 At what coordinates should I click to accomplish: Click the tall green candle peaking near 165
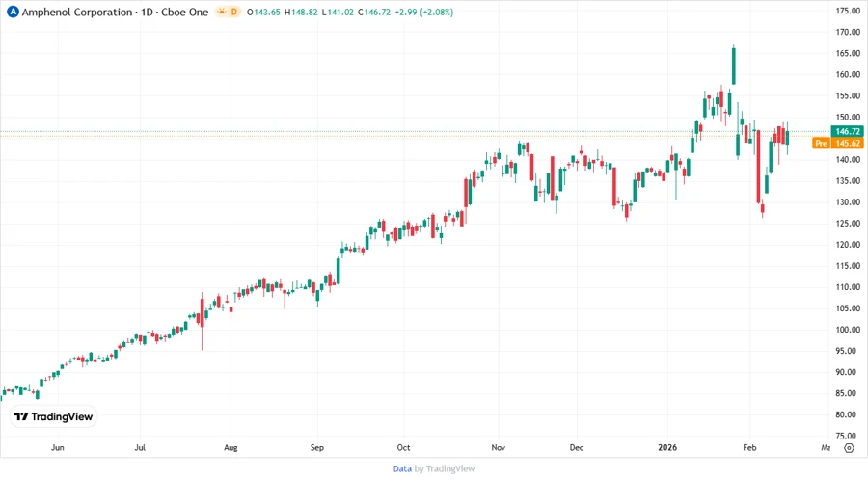point(734,66)
